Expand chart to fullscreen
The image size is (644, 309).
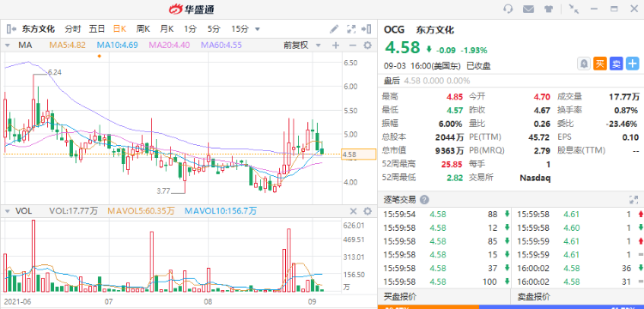[x=350, y=29]
